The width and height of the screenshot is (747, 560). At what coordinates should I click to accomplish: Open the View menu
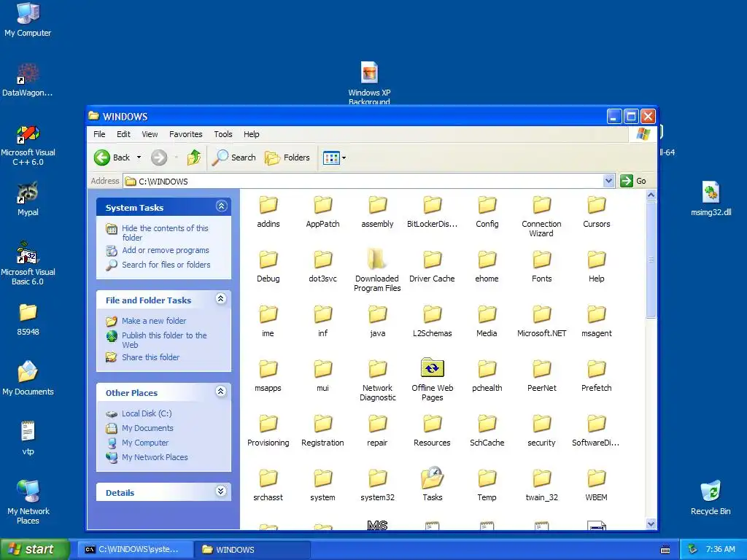150,134
